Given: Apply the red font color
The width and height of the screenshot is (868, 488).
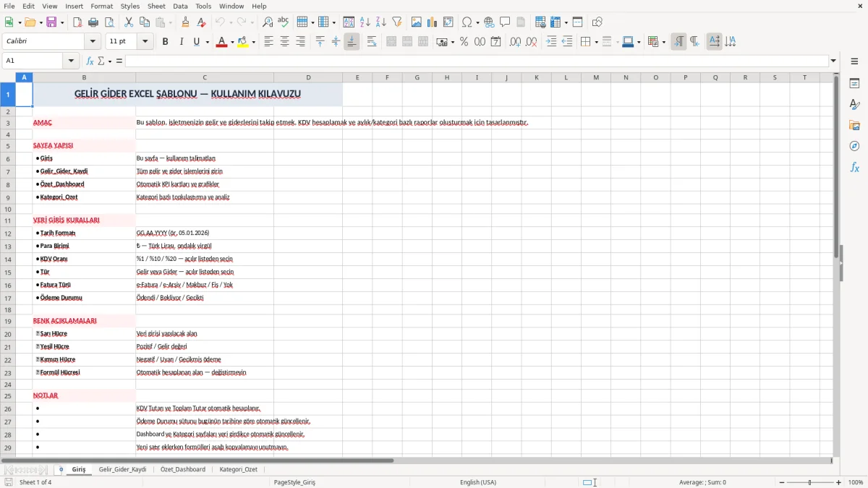Looking at the screenshot, I should 221,42.
